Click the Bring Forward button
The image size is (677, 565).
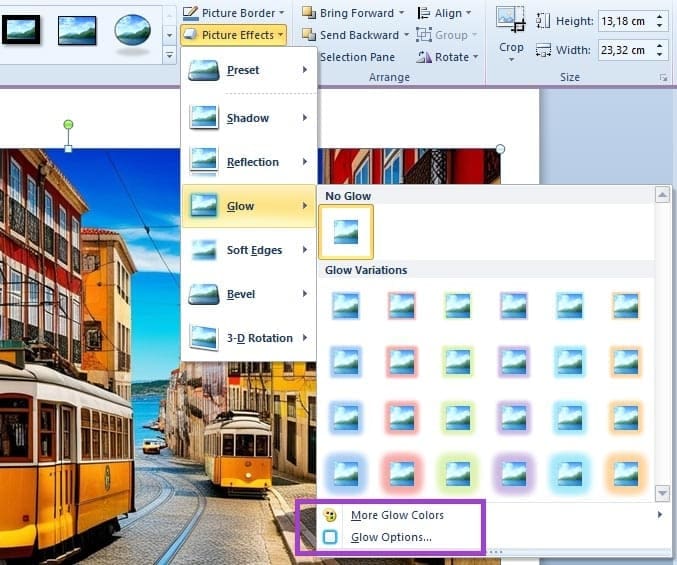[348, 13]
